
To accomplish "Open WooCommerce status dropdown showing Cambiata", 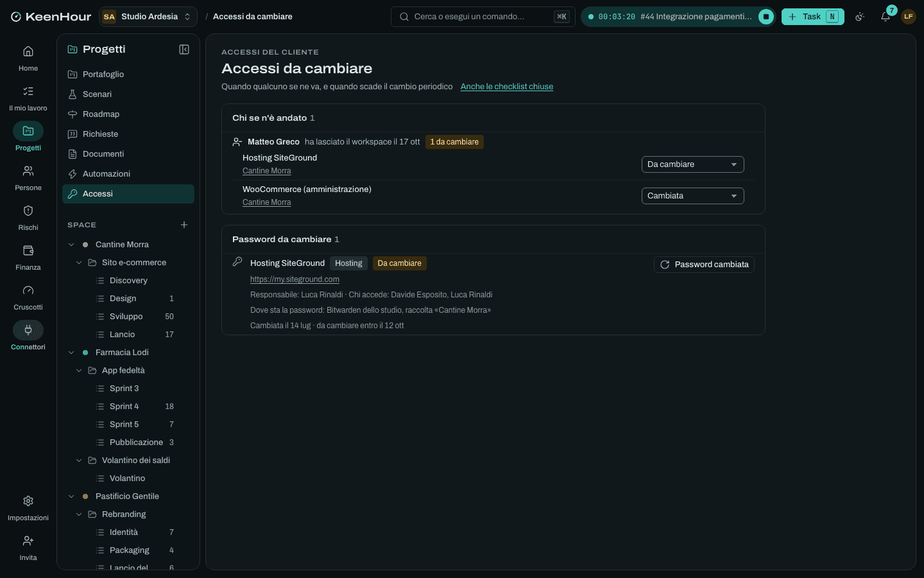I will point(693,196).
